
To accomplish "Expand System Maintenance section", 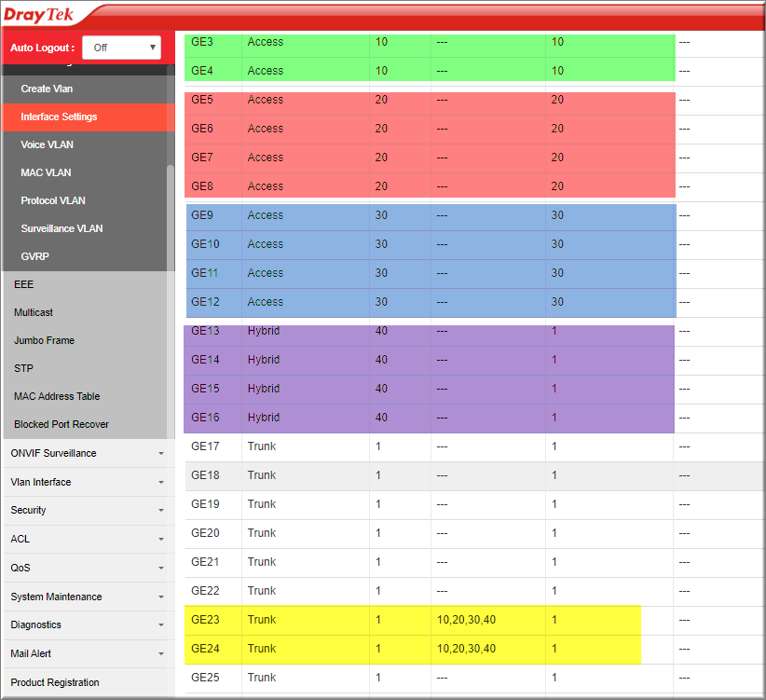I will click(88, 597).
